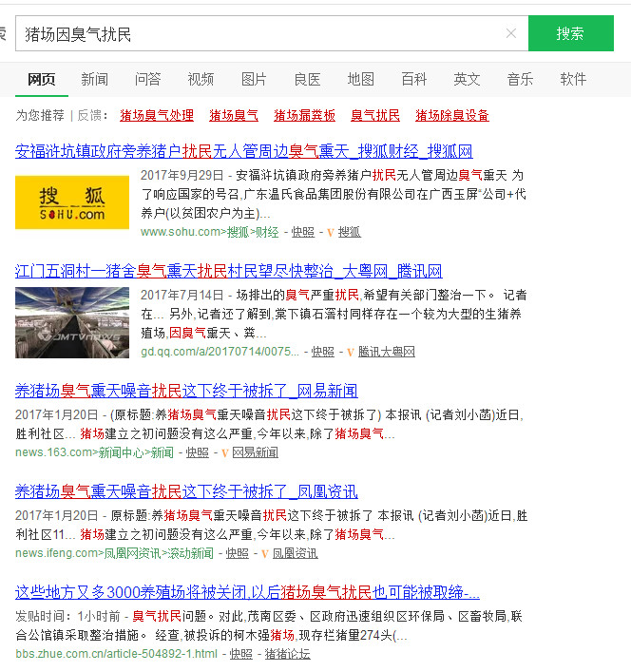The width and height of the screenshot is (631, 672).
Task: Open result 养猪场臭气熏天噪音扰民 from 凤凰资讯
Action: [x=186, y=491]
